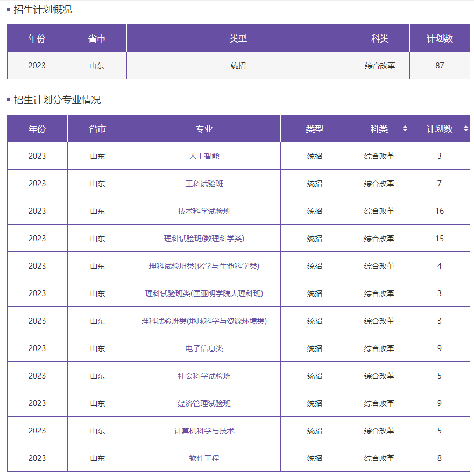Select 统招 cell in the 工科试验班 row

click(x=315, y=184)
